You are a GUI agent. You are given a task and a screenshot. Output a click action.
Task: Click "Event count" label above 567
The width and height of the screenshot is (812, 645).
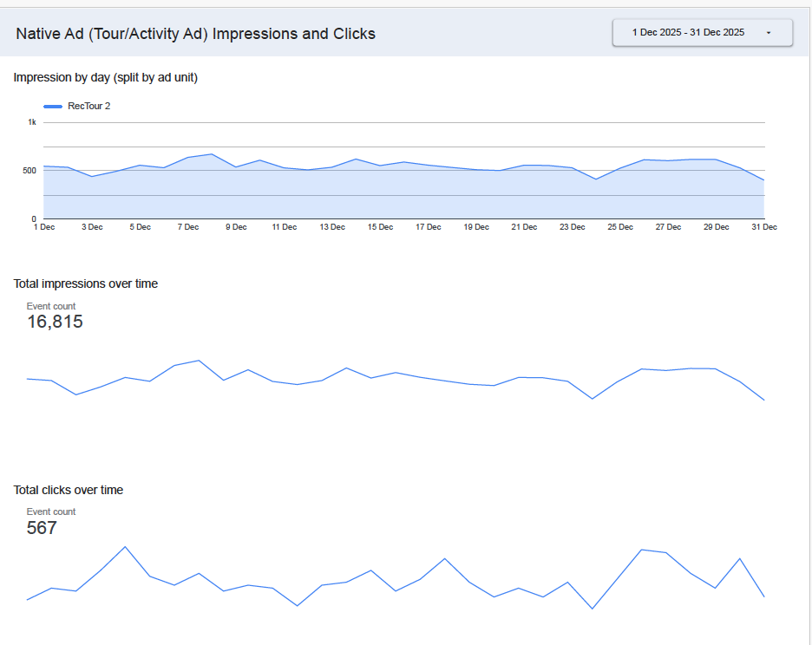tap(51, 511)
